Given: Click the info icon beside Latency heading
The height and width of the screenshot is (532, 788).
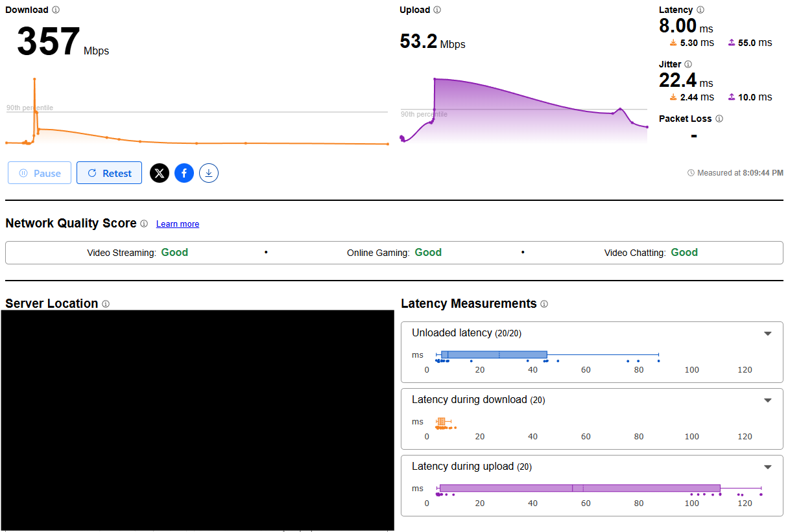Looking at the screenshot, I should [x=700, y=10].
